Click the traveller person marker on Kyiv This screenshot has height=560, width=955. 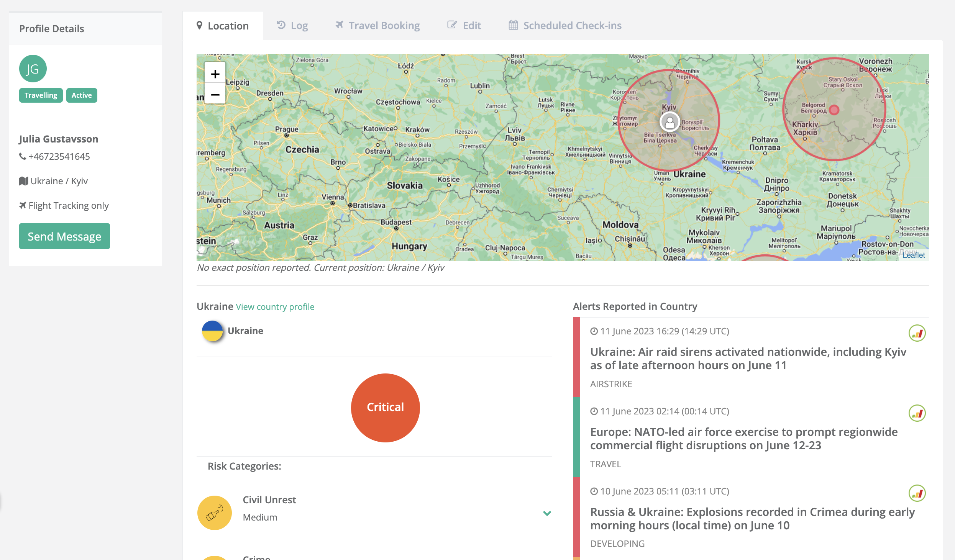coord(669,123)
